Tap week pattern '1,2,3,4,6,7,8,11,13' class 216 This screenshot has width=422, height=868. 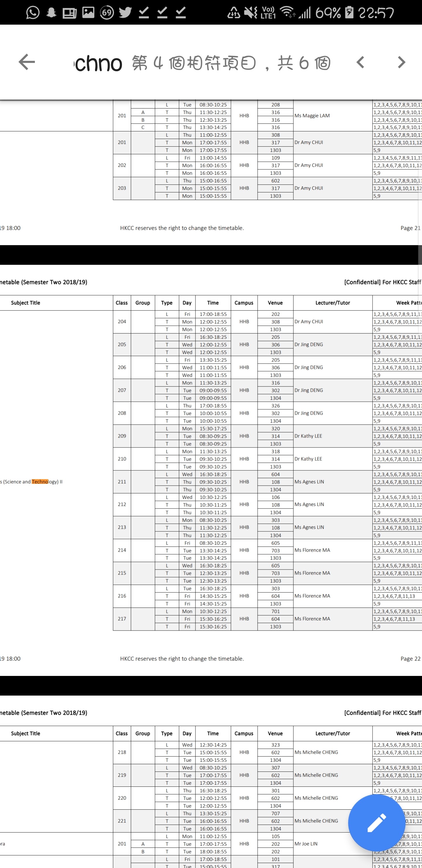(x=394, y=596)
